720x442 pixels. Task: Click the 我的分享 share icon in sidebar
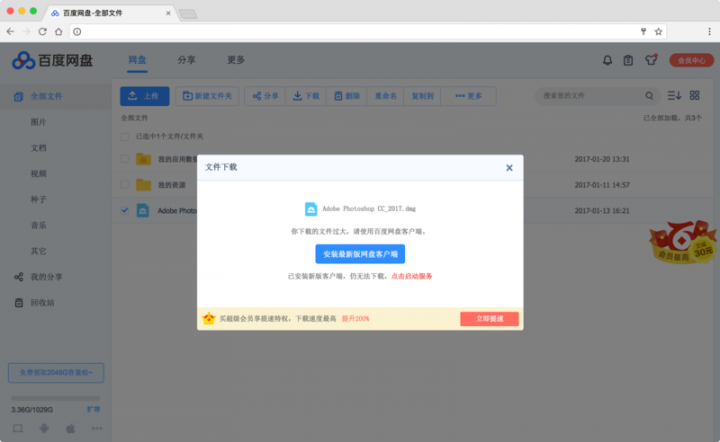18,277
